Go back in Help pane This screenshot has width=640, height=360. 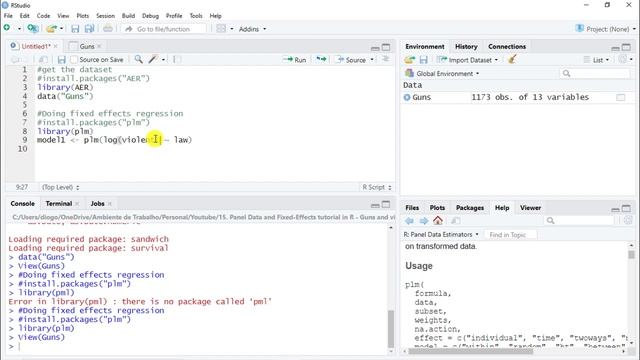(x=409, y=221)
